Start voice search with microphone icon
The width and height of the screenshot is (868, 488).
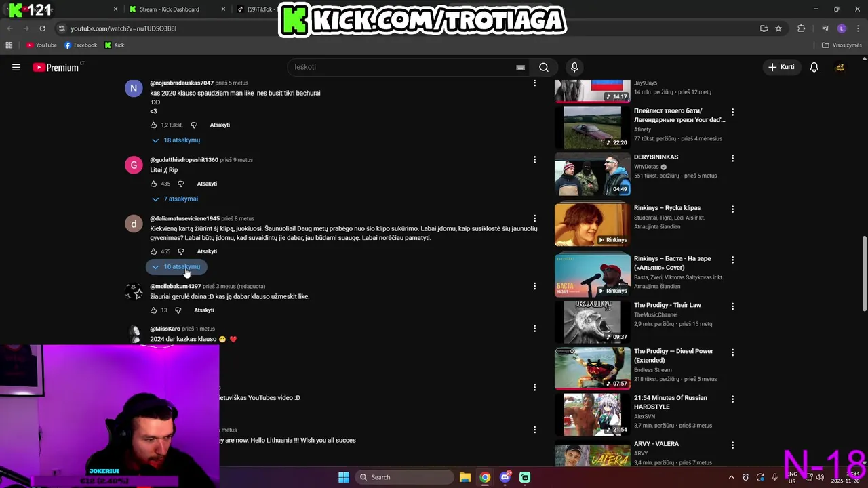tap(574, 67)
